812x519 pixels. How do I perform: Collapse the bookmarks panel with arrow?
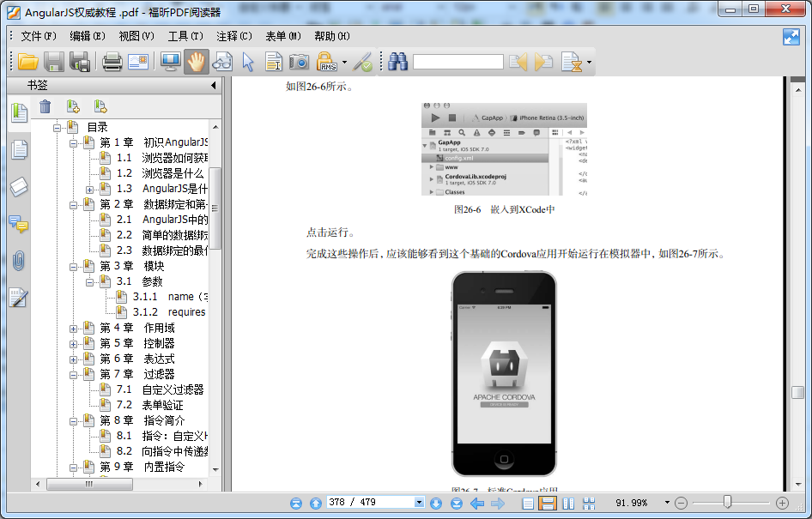point(214,85)
